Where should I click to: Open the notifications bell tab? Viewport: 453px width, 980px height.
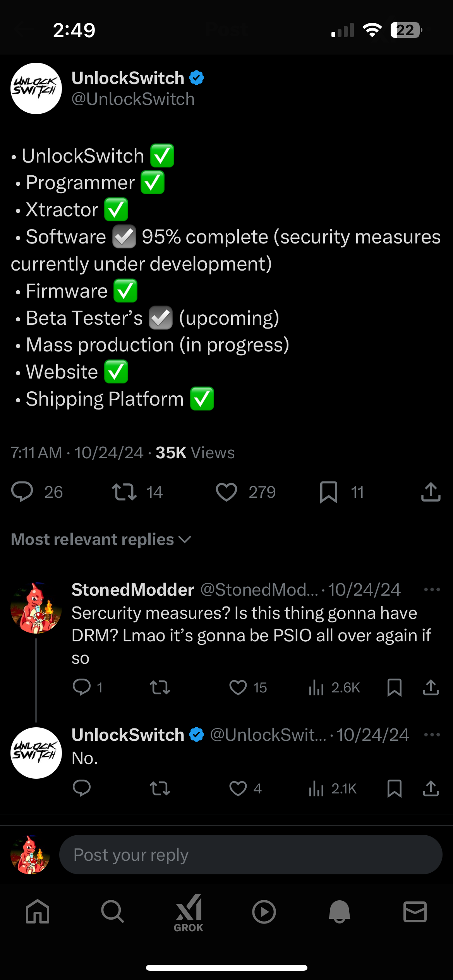tap(340, 912)
